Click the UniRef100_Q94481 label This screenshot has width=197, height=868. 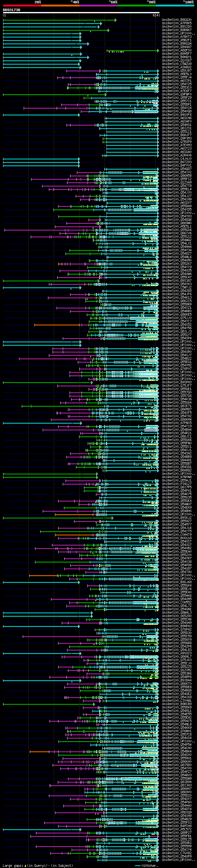pyautogui.click(x=177, y=460)
